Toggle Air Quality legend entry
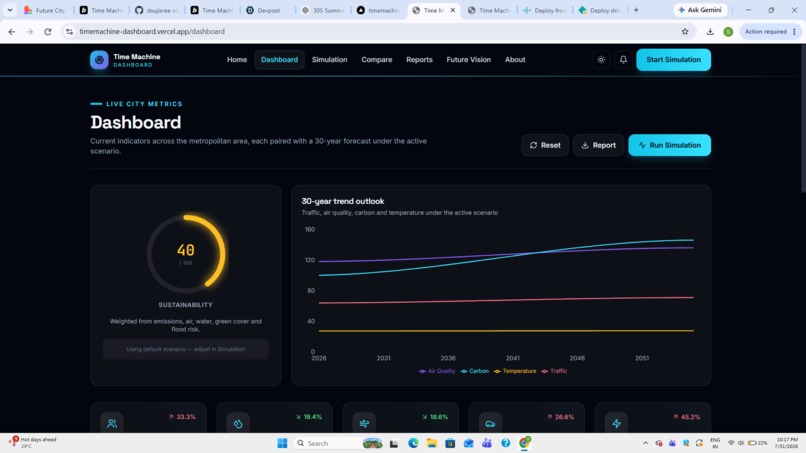 [x=437, y=371]
